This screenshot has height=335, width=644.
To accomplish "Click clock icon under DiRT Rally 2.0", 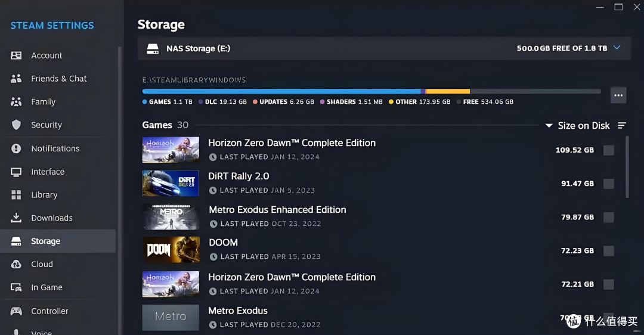I will click(213, 191).
